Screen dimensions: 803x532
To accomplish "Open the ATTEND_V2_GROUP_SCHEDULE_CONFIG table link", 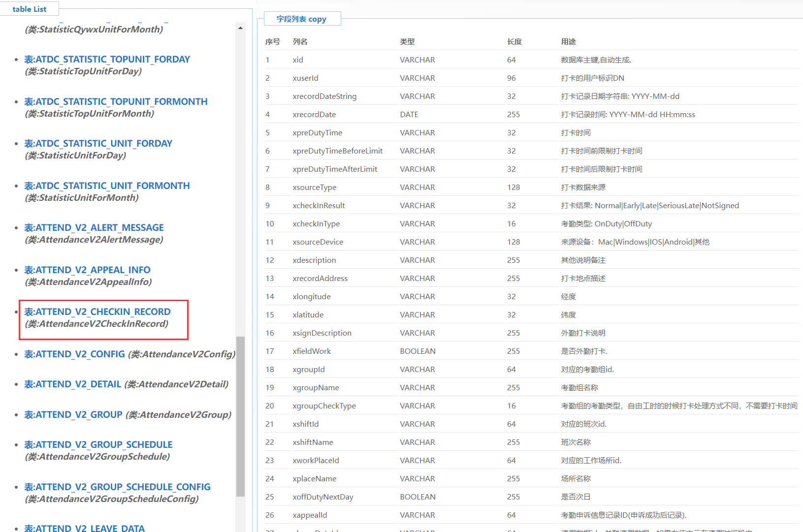I will [117, 487].
